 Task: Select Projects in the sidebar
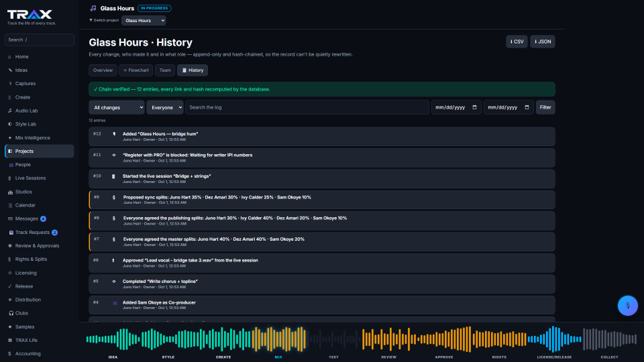pos(39,151)
